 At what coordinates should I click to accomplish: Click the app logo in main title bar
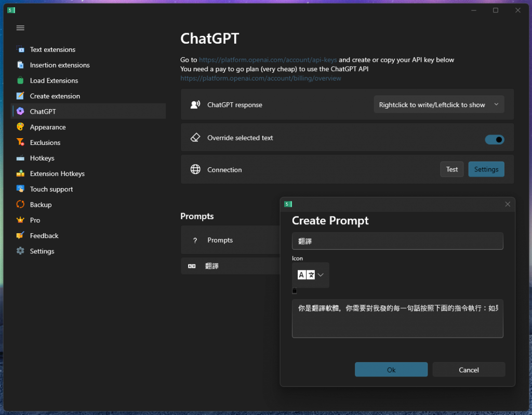pos(11,10)
